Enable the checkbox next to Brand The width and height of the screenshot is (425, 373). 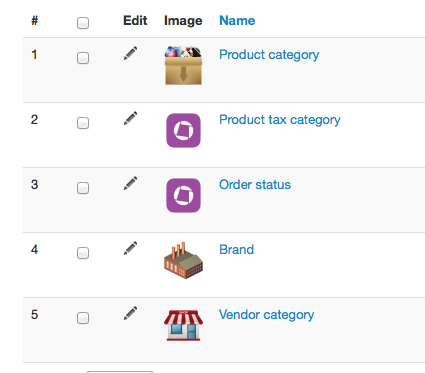pyautogui.click(x=83, y=253)
